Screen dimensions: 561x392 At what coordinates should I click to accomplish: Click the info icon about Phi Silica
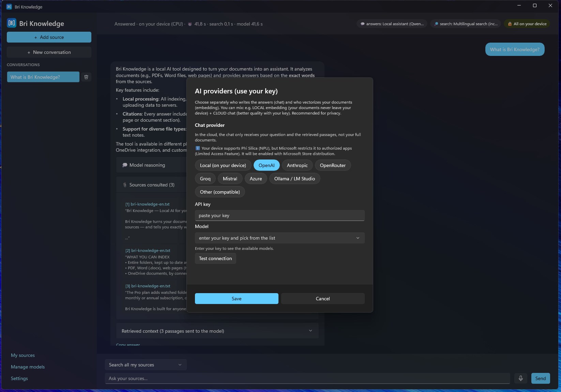(197, 148)
